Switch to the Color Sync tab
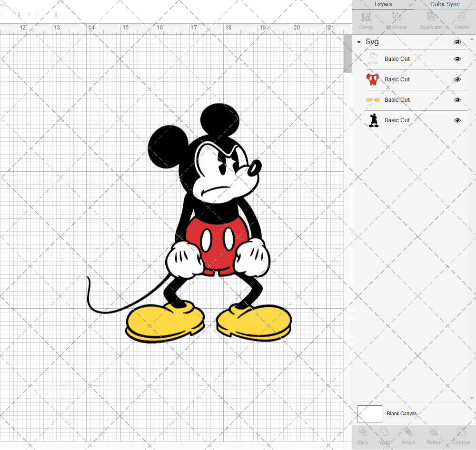476x450 pixels. pos(445,4)
